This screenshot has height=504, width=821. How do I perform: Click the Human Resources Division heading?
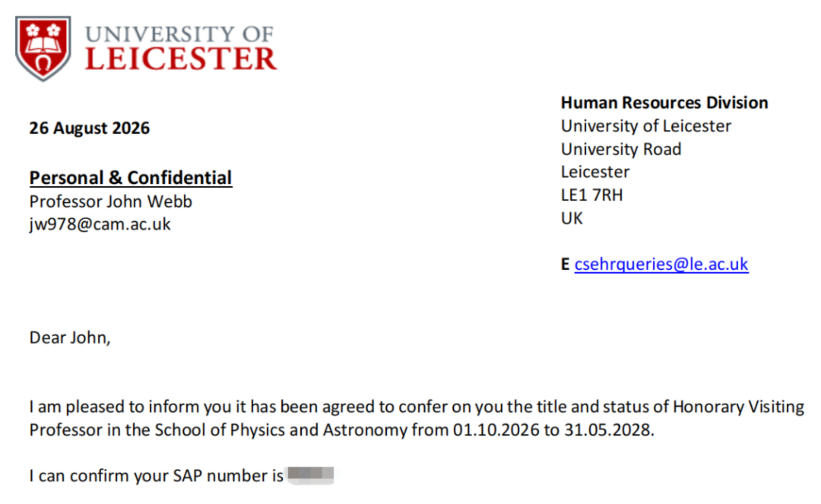click(664, 103)
